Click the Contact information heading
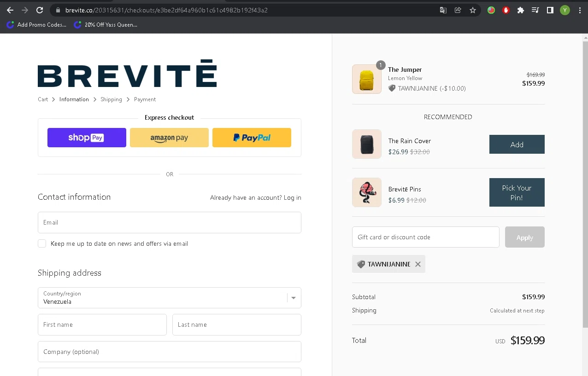This screenshot has height=376, width=588. [74, 197]
